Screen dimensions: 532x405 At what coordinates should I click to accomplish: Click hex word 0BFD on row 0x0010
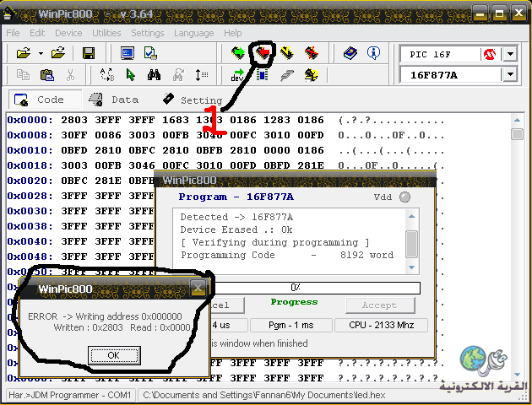pyautogui.click(x=74, y=150)
